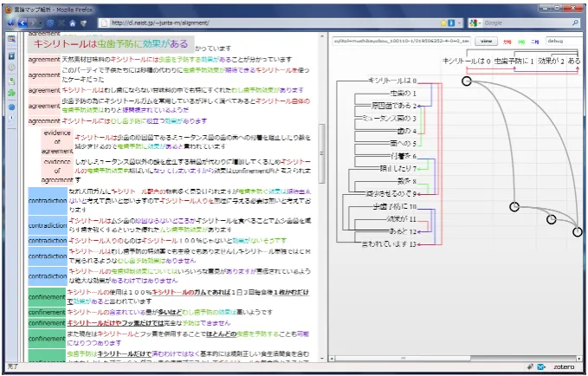Click header chunk '虫歯予防に 1'

click(x=514, y=61)
